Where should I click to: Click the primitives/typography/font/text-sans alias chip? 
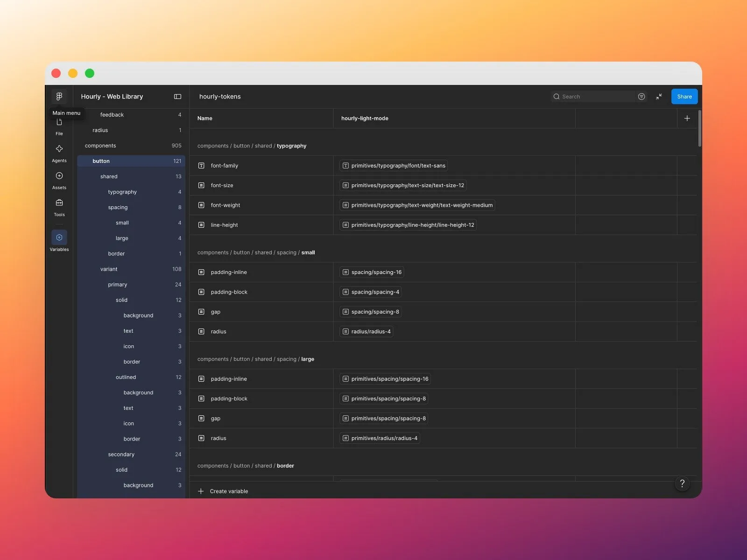(394, 166)
